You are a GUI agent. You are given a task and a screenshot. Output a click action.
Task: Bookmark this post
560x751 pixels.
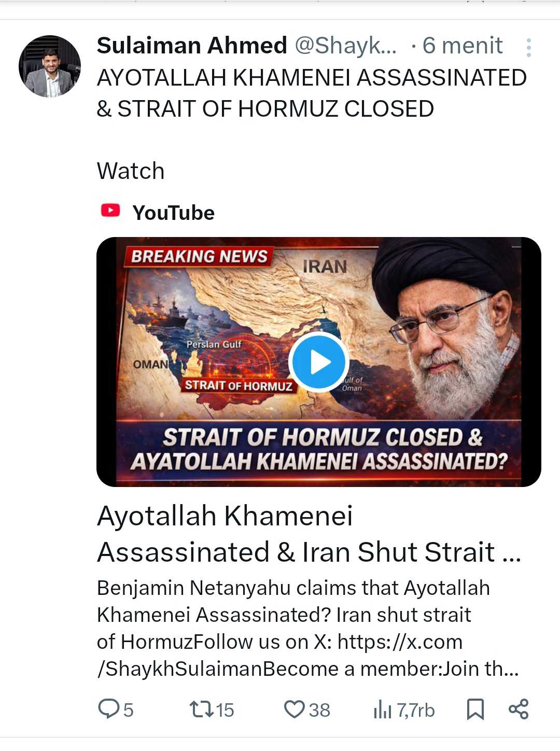475,709
